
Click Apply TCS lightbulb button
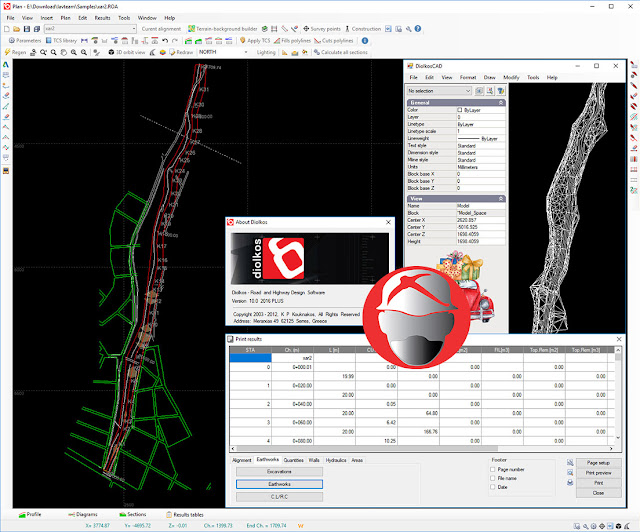[x=255, y=41]
